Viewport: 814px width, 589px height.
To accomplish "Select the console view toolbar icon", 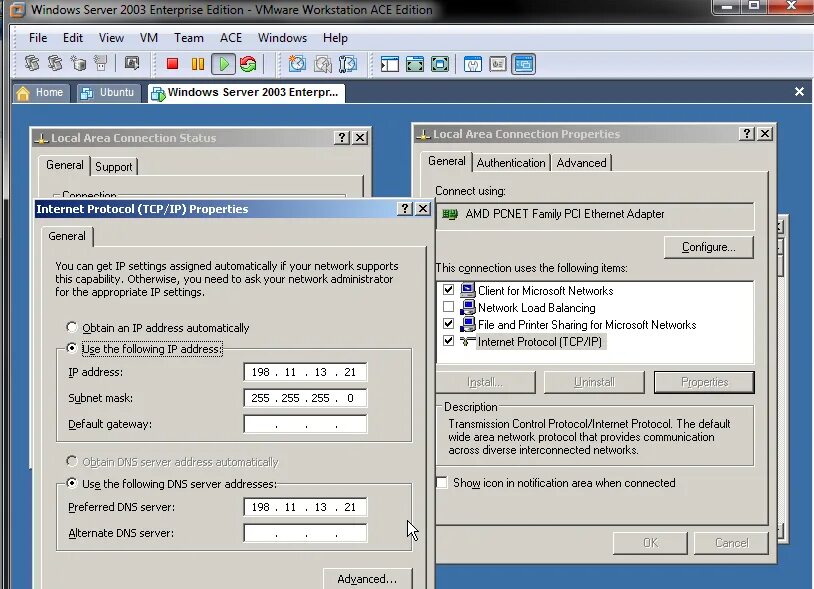I will pyautogui.click(x=523, y=64).
